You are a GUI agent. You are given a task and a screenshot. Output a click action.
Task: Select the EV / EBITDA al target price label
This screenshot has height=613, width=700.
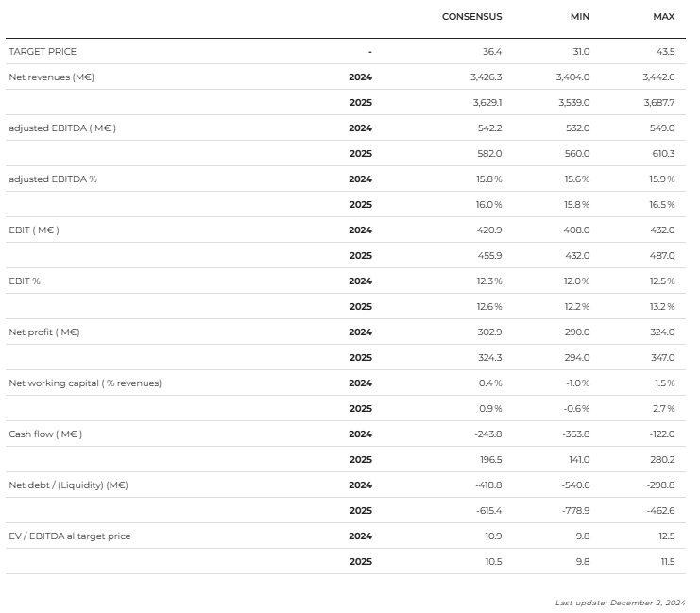click(x=70, y=536)
